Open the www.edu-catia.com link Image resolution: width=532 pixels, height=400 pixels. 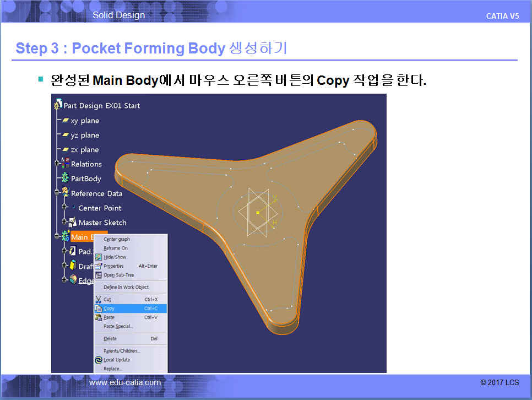pyautogui.click(x=125, y=382)
